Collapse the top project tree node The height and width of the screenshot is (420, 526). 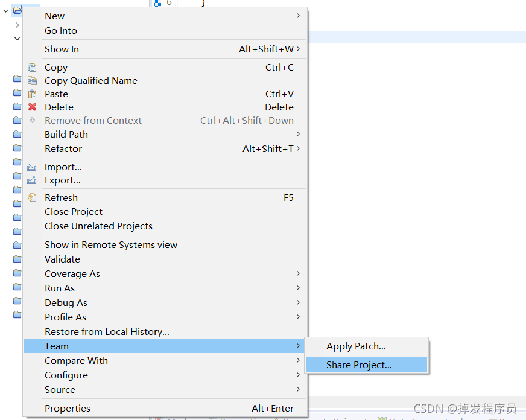pos(5,11)
